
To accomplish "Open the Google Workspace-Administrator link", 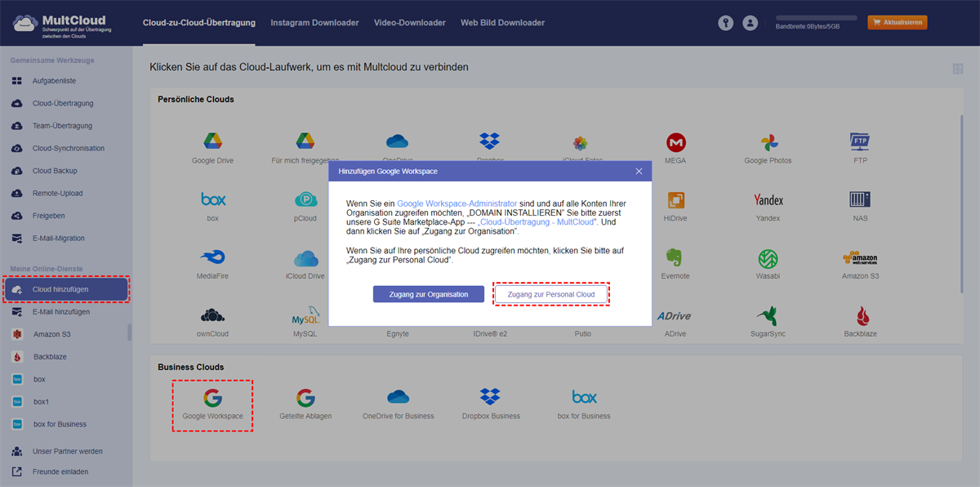I will coord(457,202).
